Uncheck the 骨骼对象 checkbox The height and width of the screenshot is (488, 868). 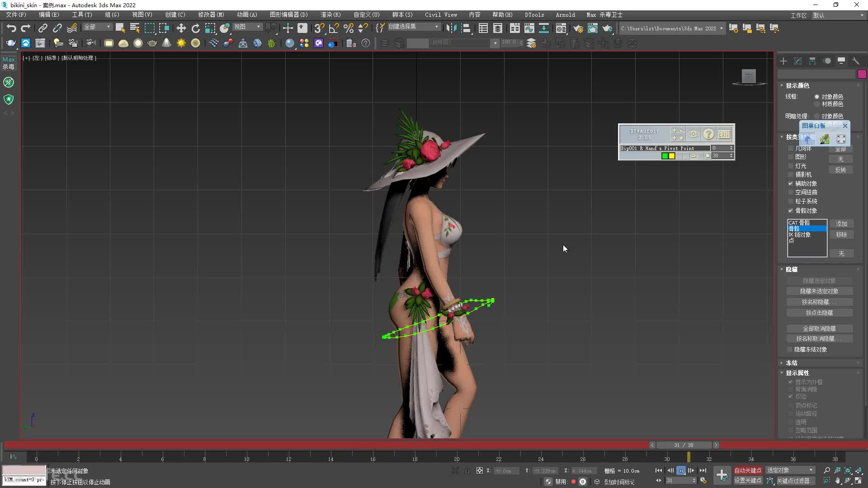(791, 211)
